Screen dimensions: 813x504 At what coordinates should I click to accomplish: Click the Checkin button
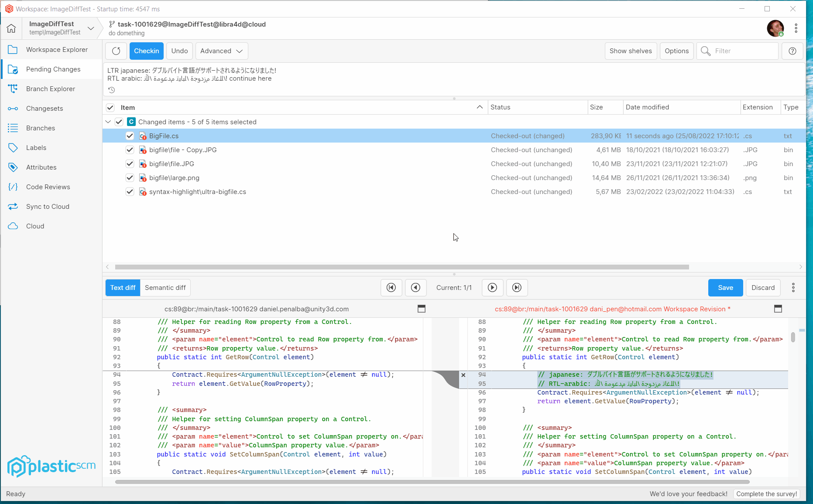pyautogui.click(x=146, y=51)
